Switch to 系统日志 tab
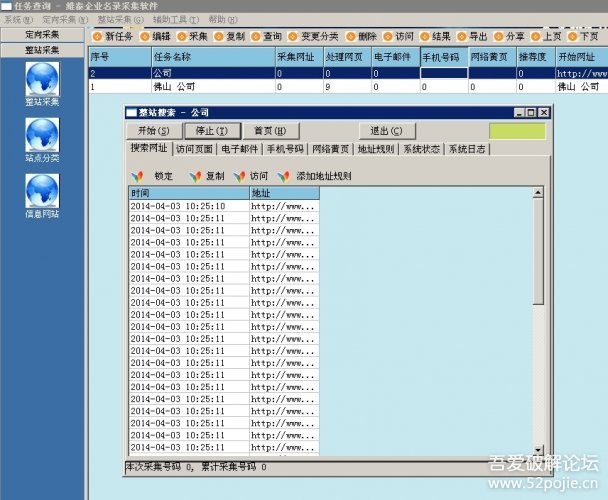The width and height of the screenshot is (608, 500). tap(467, 149)
